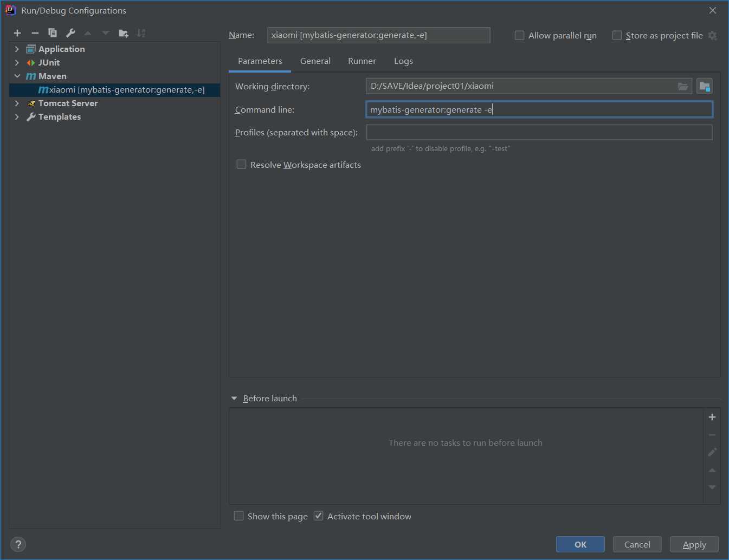Select the Maven group label

53,76
